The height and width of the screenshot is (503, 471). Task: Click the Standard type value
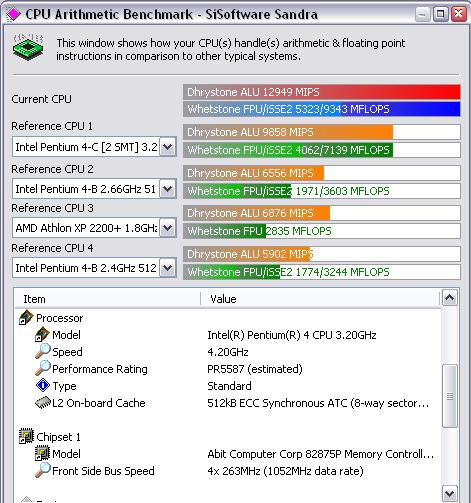(x=229, y=386)
